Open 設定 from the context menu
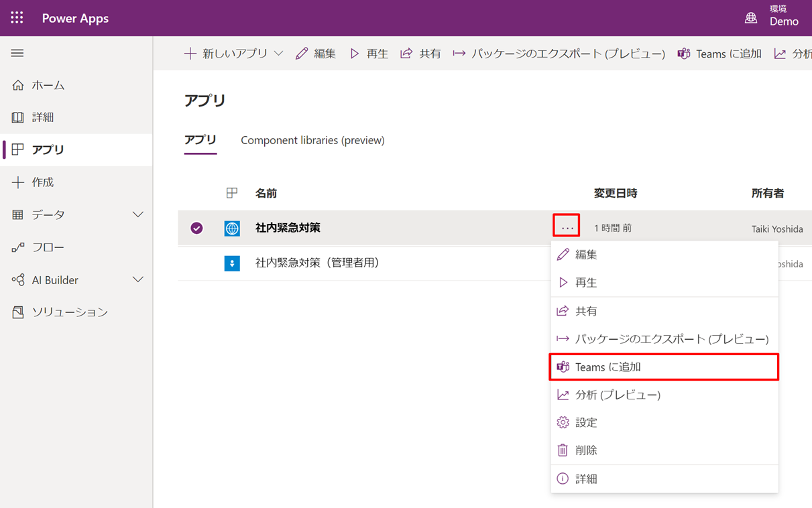Viewport: 812px width, 508px height. point(664,423)
